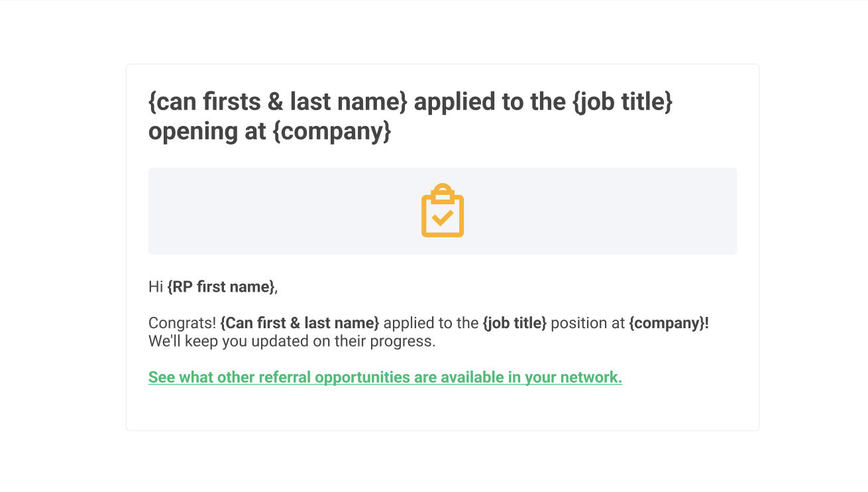Click "position at" text in body
This screenshot has width=868, height=492.
588,323
